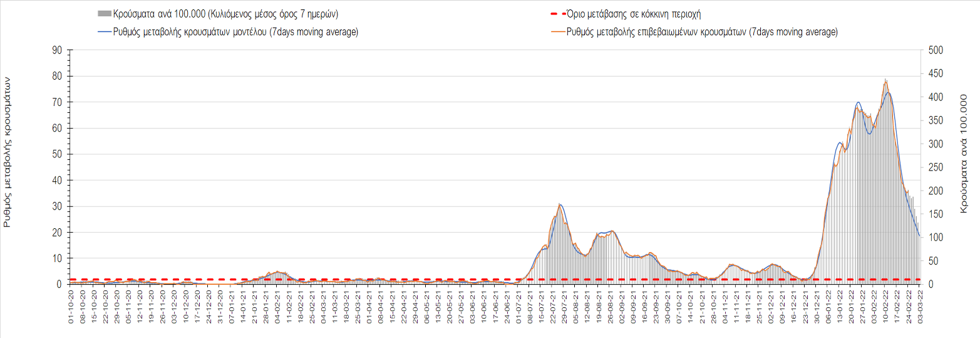The height and width of the screenshot is (338, 980).
Task: Click the 40 tick on left axis
Action: [56, 181]
